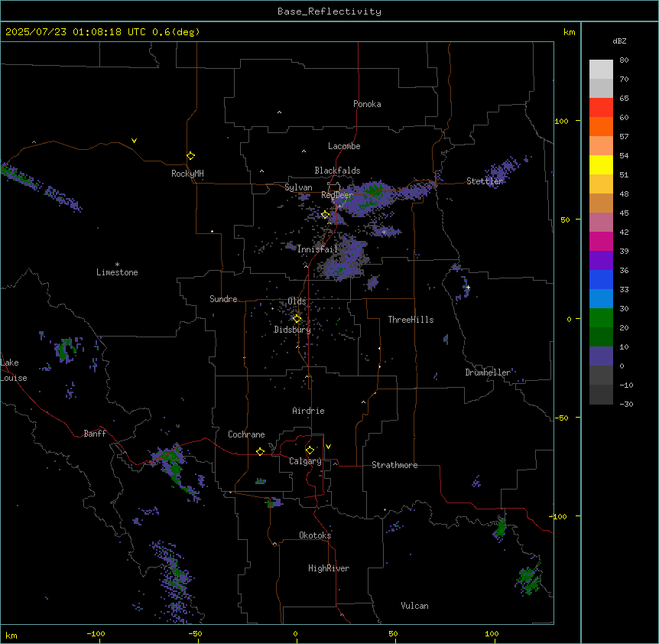Click the Sundre label
Image resolution: width=659 pixels, height=644 pixels.
(x=223, y=299)
